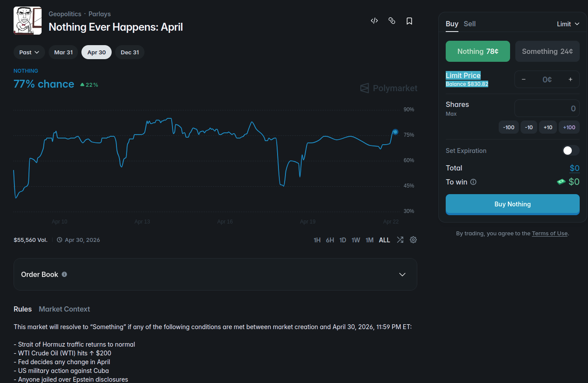Click the $55,560 Vol. text
Image resolution: width=588 pixels, height=383 pixels.
[x=31, y=240]
